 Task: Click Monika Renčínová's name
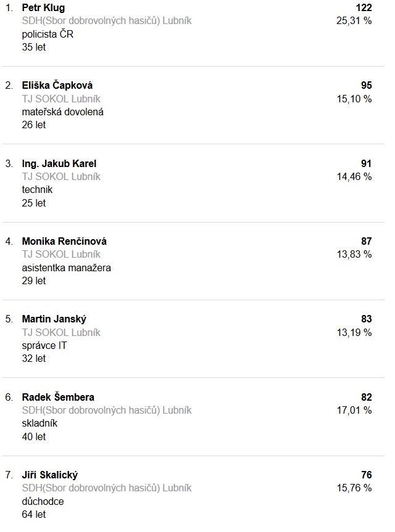click(x=64, y=241)
